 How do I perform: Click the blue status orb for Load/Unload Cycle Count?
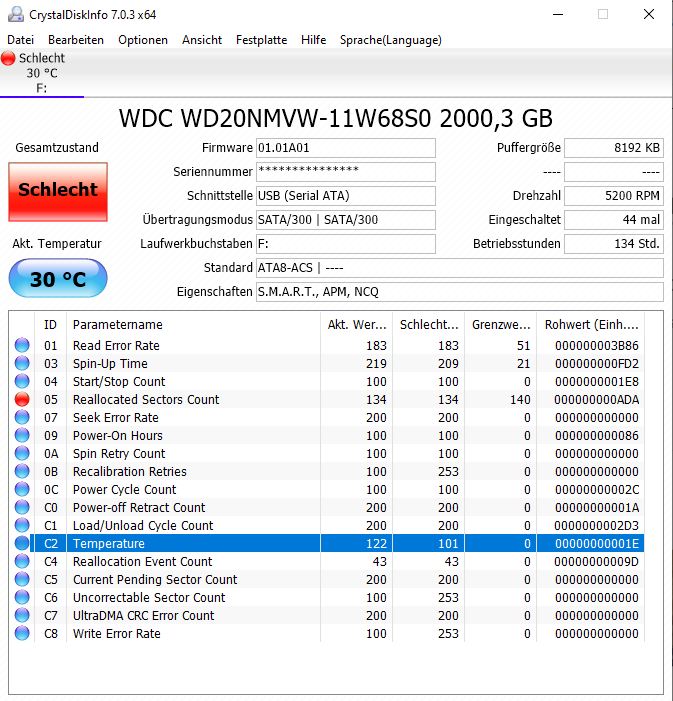pyautogui.click(x=22, y=525)
